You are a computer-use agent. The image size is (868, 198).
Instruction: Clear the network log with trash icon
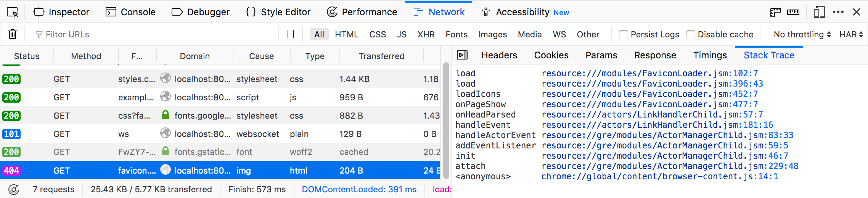pos(13,34)
